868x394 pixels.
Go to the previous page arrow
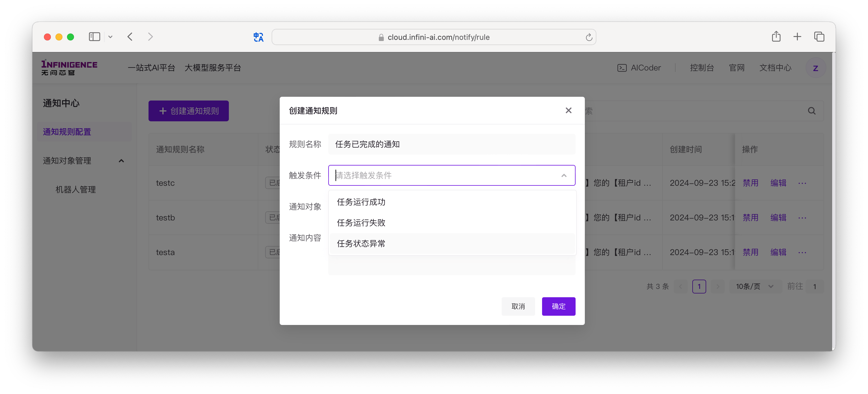pyautogui.click(x=680, y=287)
